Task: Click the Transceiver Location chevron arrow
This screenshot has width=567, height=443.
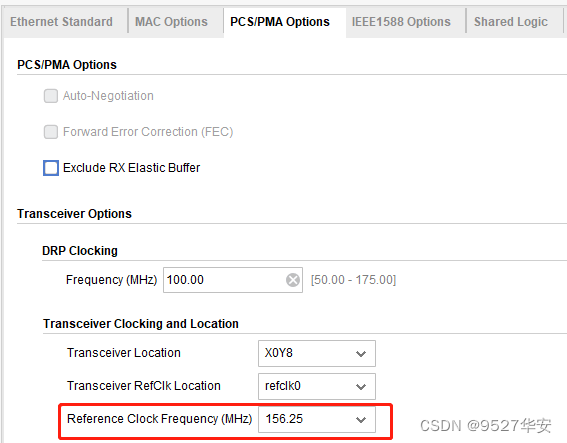Action: tap(361, 353)
